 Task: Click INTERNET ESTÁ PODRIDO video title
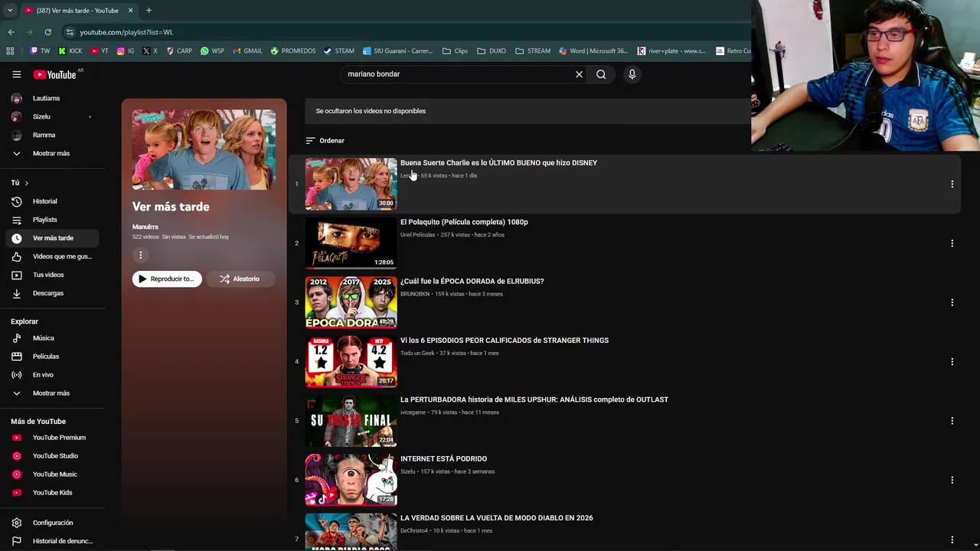(x=443, y=458)
